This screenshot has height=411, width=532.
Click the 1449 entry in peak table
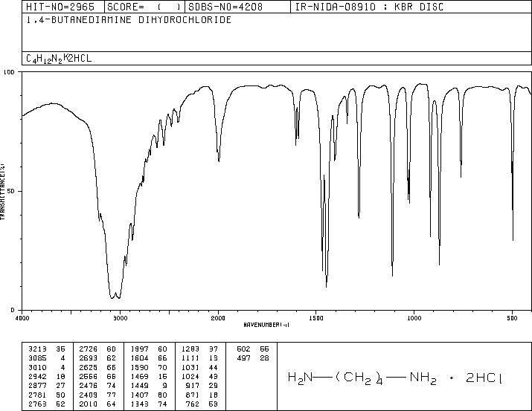[140, 386]
